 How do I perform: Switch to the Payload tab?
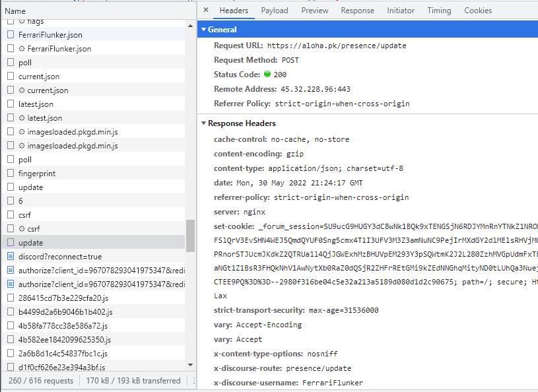click(275, 11)
